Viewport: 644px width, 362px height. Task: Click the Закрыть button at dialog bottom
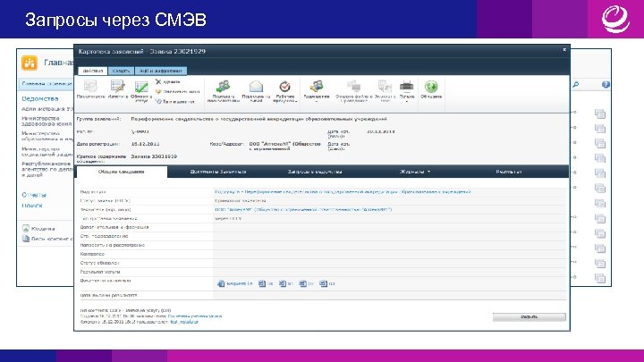tap(529, 316)
